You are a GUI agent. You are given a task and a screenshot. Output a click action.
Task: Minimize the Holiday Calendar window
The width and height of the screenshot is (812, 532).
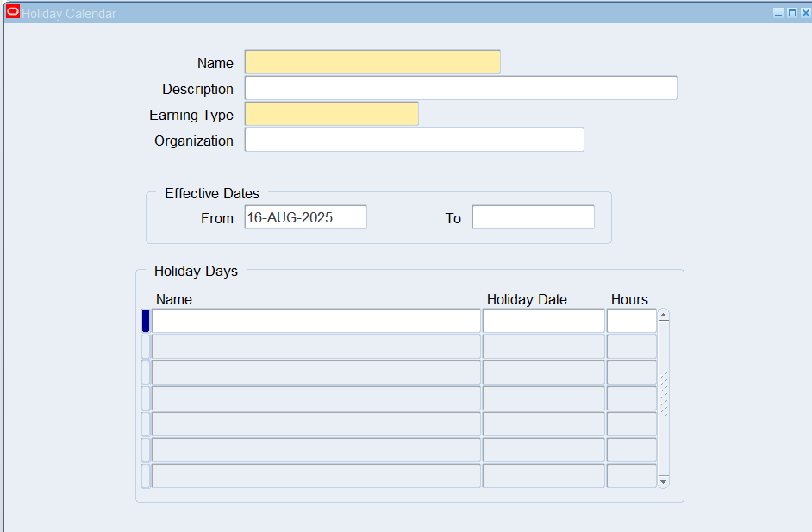[778, 14]
